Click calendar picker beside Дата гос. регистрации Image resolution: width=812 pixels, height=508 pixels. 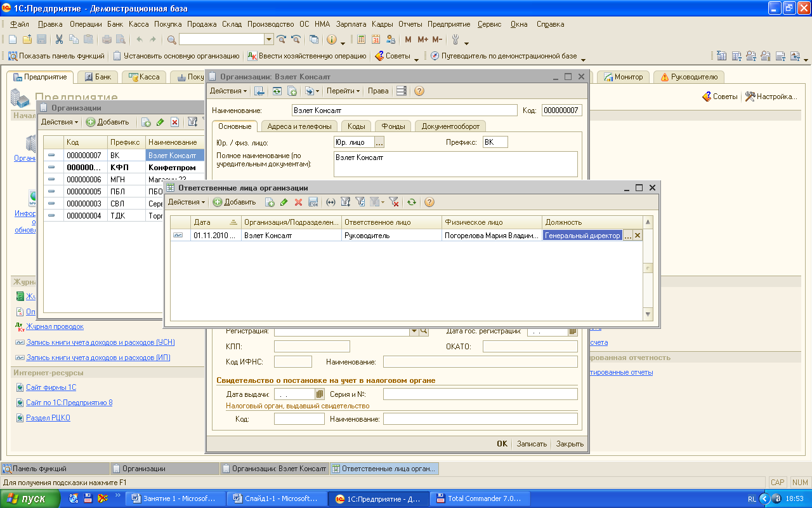tap(573, 331)
